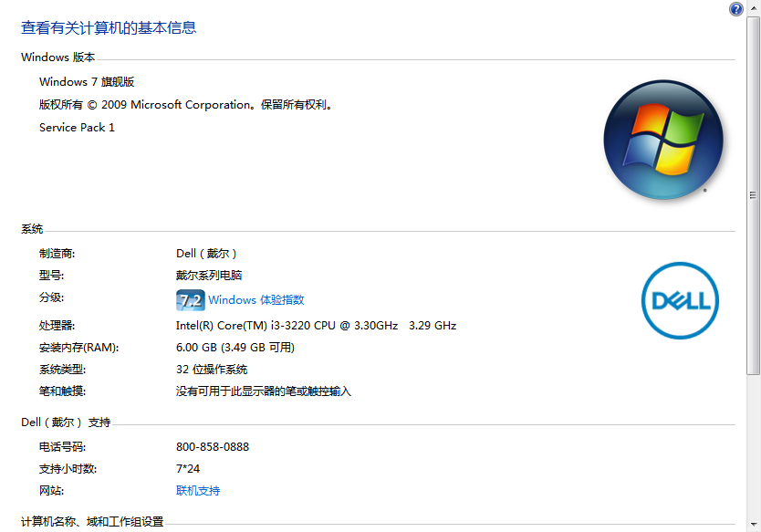The width and height of the screenshot is (761, 532).
Task: Click the 分级: label
Action: (51, 297)
